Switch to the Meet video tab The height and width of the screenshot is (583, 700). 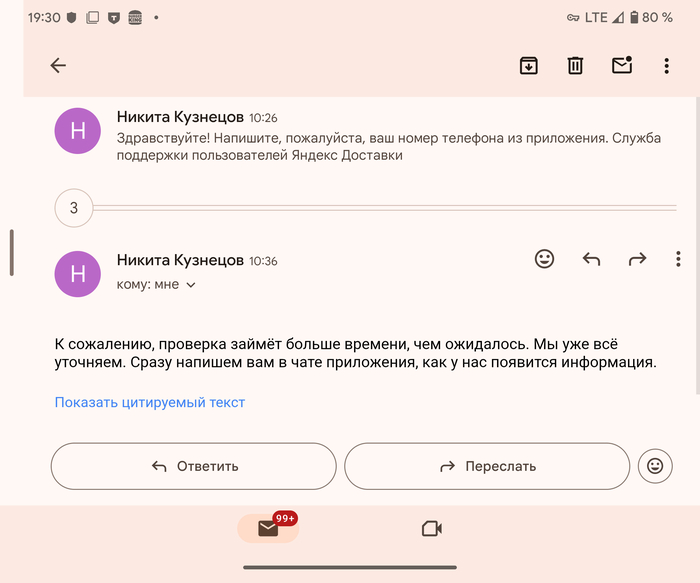coord(431,528)
